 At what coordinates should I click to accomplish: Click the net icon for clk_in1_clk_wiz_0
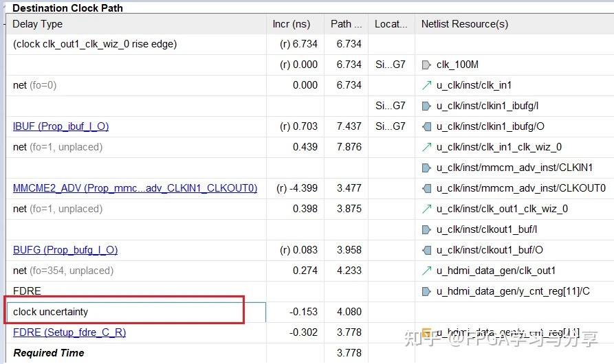(426, 147)
